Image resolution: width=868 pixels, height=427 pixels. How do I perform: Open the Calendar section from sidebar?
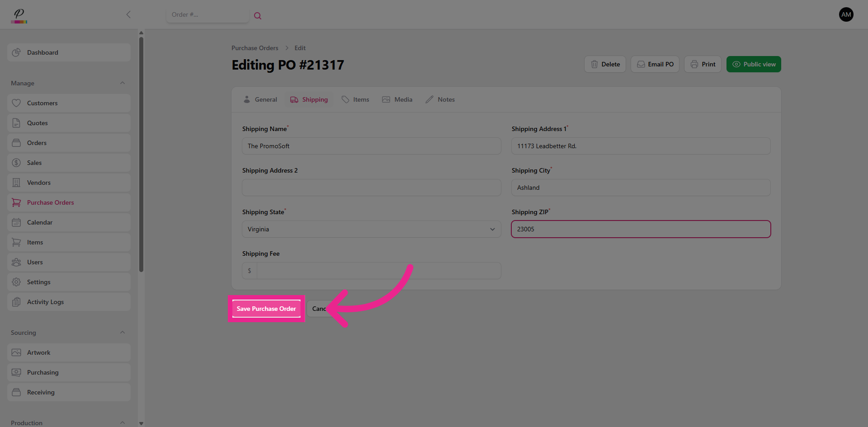coord(38,222)
